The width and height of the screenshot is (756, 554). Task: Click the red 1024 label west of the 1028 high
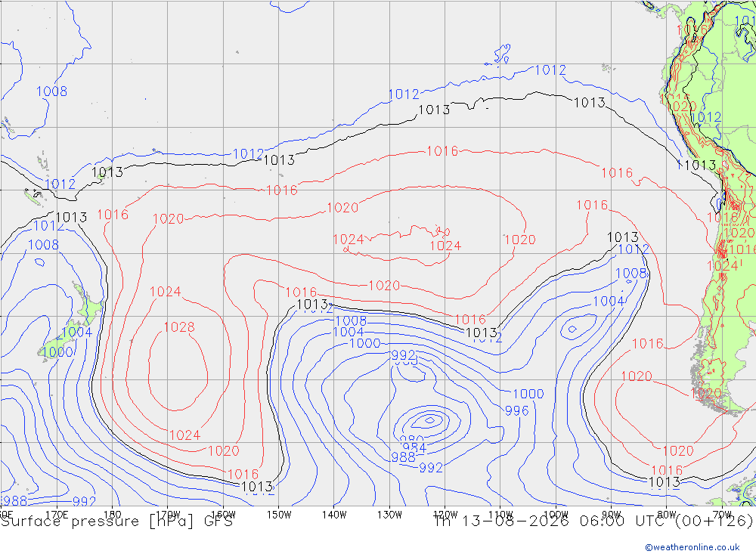165,292
